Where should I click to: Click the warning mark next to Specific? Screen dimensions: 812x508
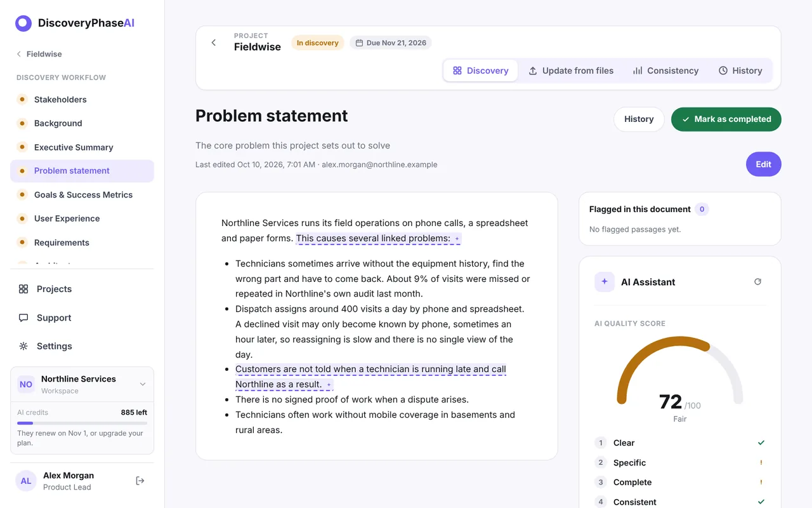[x=761, y=463]
